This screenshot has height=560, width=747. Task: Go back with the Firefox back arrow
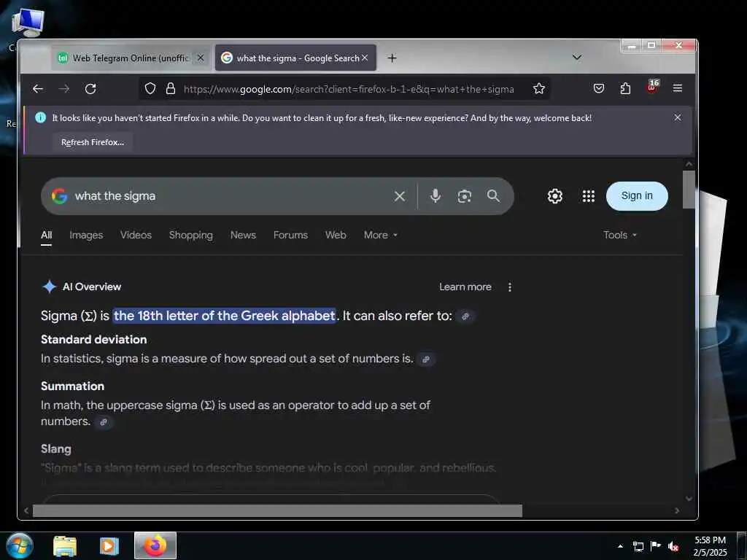[x=38, y=88]
